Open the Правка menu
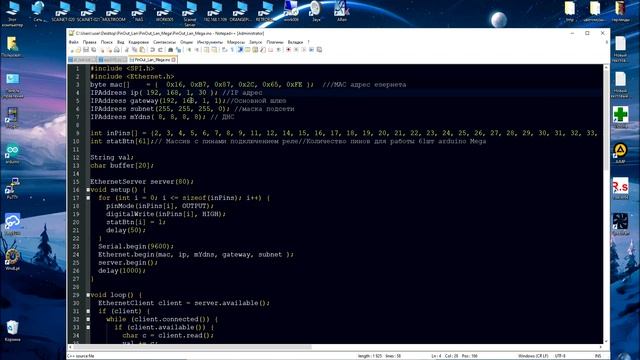Image resolution: width=640 pixels, height=360 pixels. (x=89, y=42)
